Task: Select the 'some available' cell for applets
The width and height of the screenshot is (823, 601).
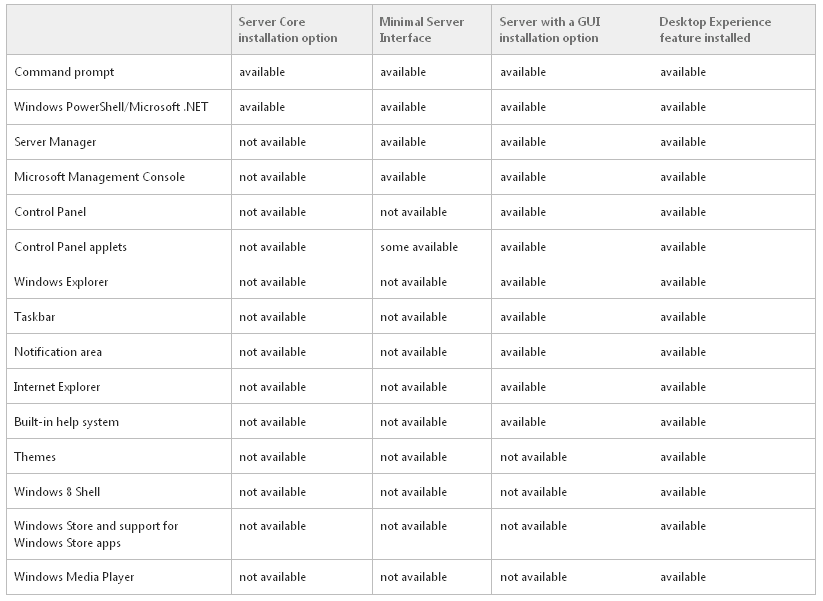Action: [x=419, y=247]
